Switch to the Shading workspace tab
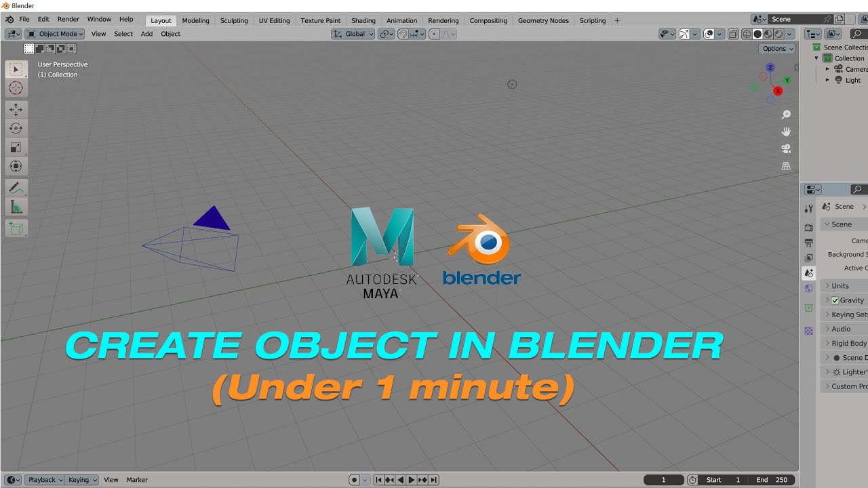 click(363, 20)
